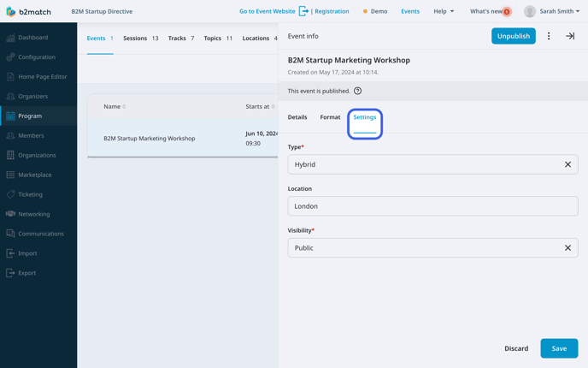Image resolution: width=588 pixels, height=368 pixels.
Task: Switch to the Topics tab
Action: coord(218,39)
